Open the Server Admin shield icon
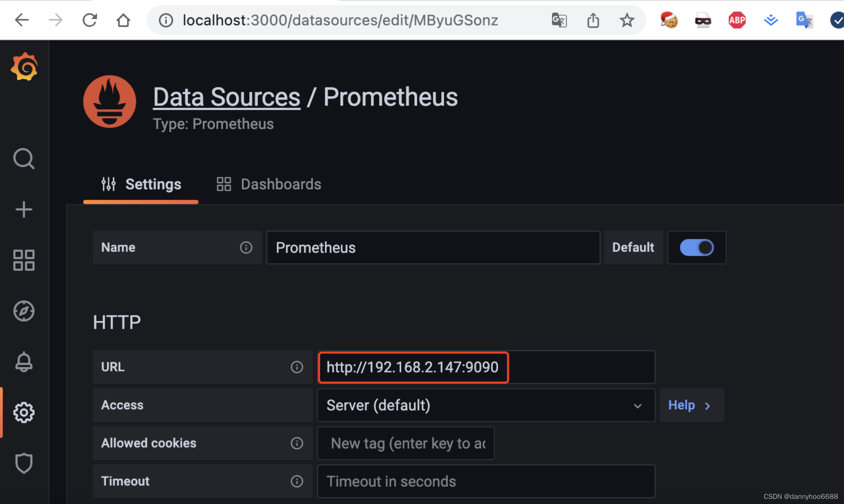The width and height of the screenshot is (844, 504). (x=24, y=463)
